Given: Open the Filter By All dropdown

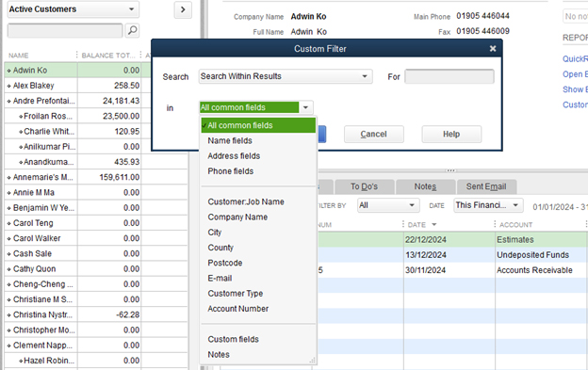Looking at the screenshot, I should click(x=387, y=205).
